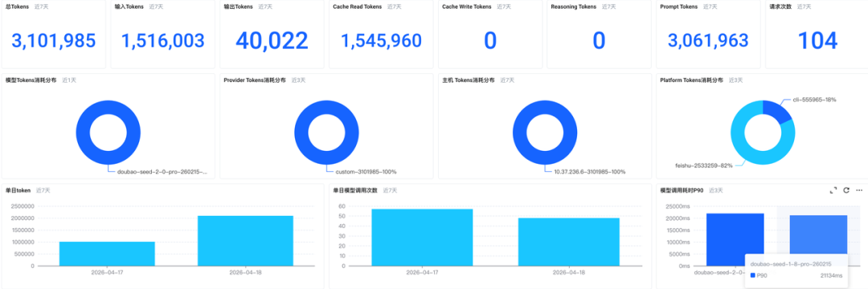
Task: Click the 输出Tokens value 40,022
Action: click(x=272, y=41)
